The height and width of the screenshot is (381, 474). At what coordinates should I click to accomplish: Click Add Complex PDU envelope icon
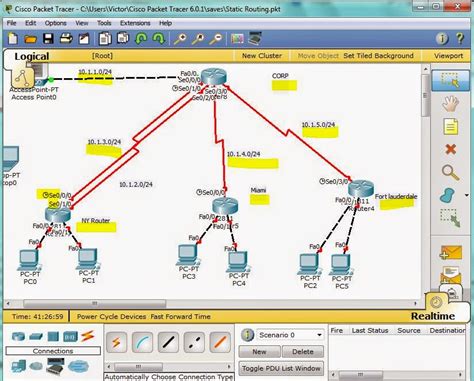point(451,275)
